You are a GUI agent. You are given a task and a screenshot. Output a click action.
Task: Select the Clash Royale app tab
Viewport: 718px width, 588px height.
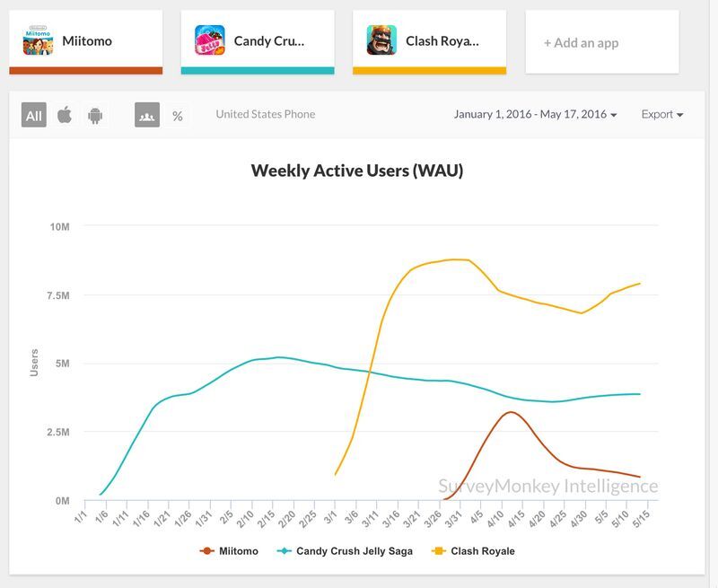coord(430,41)
